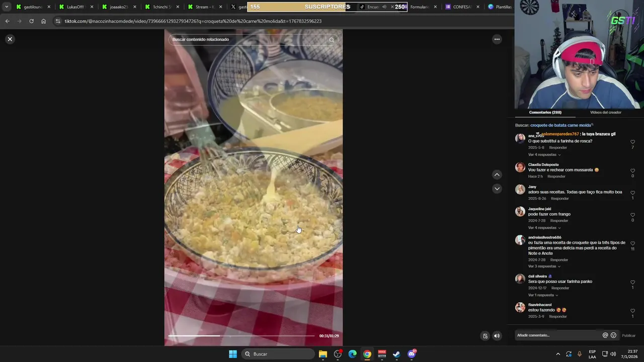View site information icon in address bar
Image resolution: width=644 pixels, height=362 pixels.
[58, 21]
